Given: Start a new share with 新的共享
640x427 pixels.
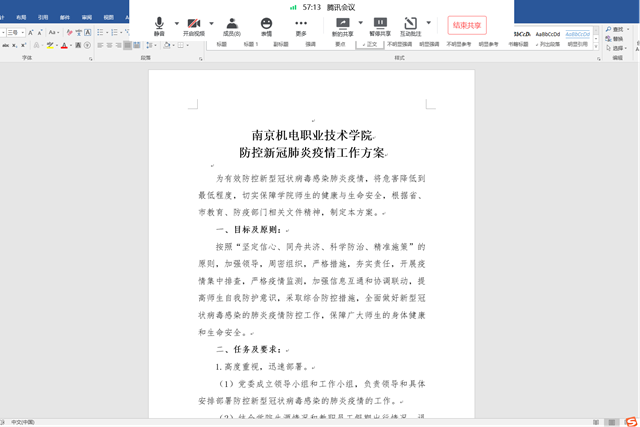Looking at the screenshot, I should coord(342,26).
